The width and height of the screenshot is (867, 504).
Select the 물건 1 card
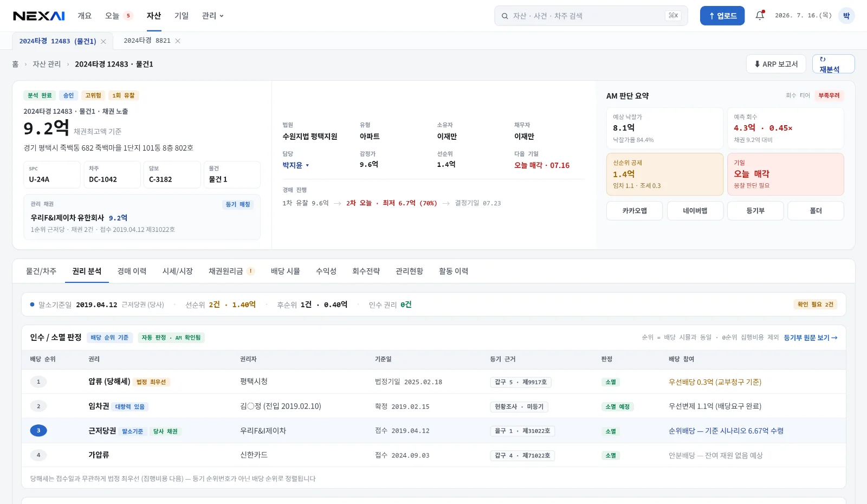[232, 175]
